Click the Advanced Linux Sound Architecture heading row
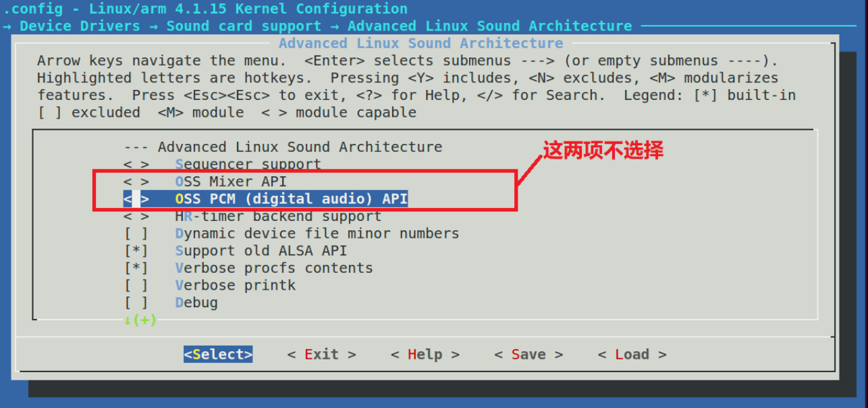 click(283, 147)
